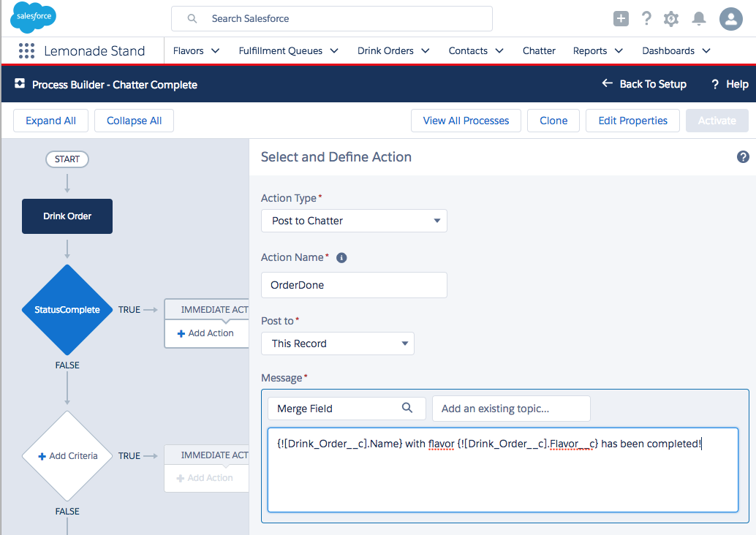
Task: Click help icon beside Select and Define Action
Action: tap(743, 157)
